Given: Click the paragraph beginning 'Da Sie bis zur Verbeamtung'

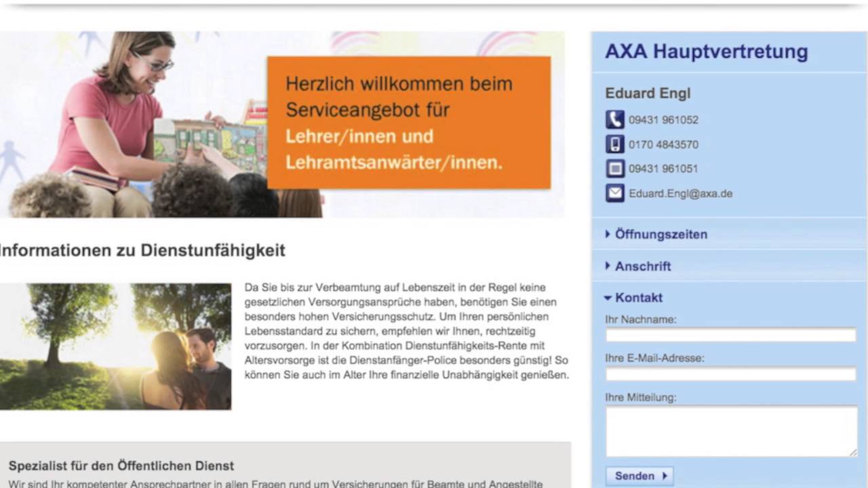Looking at the screenshot, I should [x=406, y=331].
